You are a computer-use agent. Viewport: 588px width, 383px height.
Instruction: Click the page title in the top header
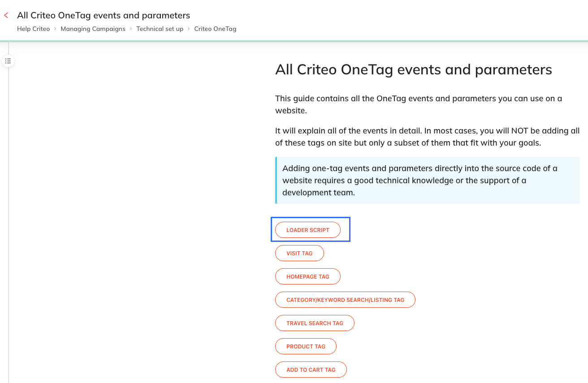click(104, 16)
